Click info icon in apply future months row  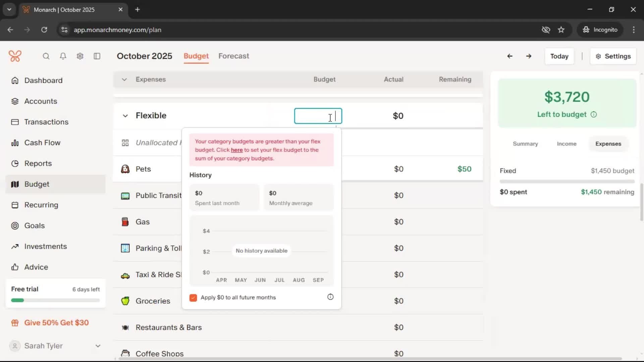point(330,297)
